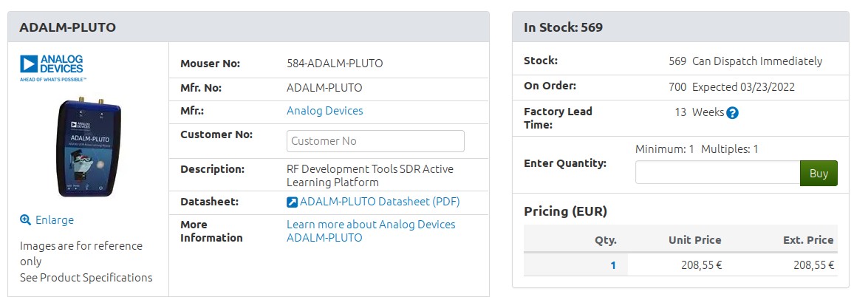
Task: Click the Minimum: 1 Multiples: 1 text
Action: (697, 149)
